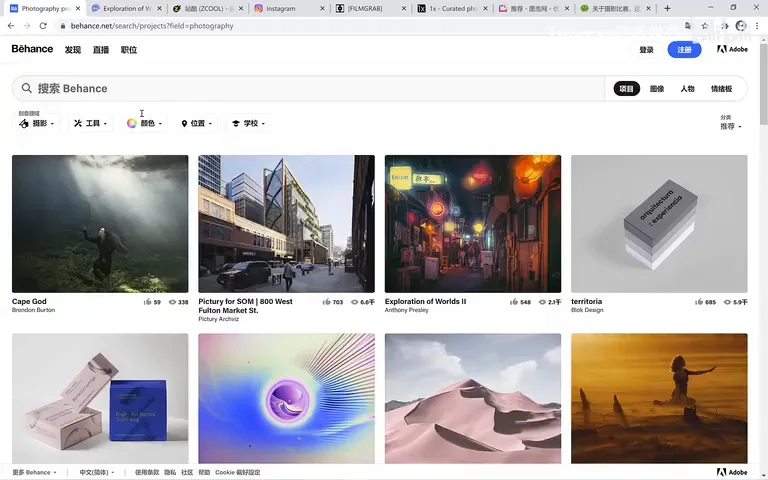This screenshot has height=480, width=768.
Task: Open the 工具 filter dropdown
Action: pos(91,123)
